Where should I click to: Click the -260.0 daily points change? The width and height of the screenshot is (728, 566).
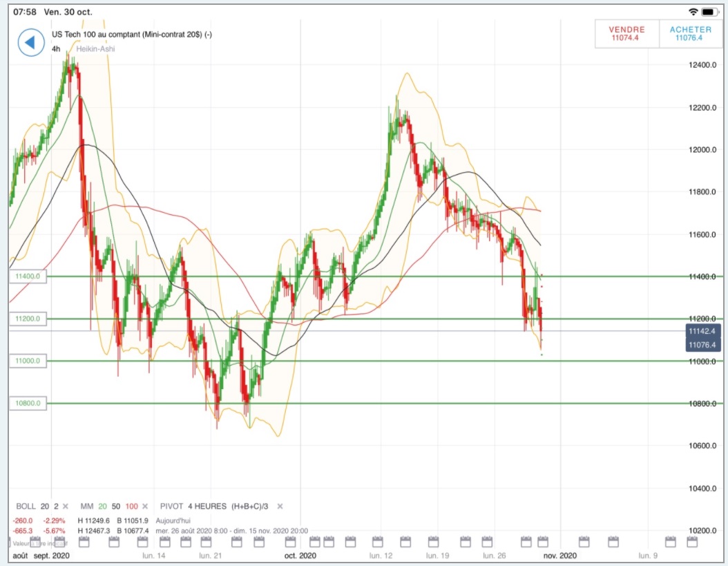23,521
